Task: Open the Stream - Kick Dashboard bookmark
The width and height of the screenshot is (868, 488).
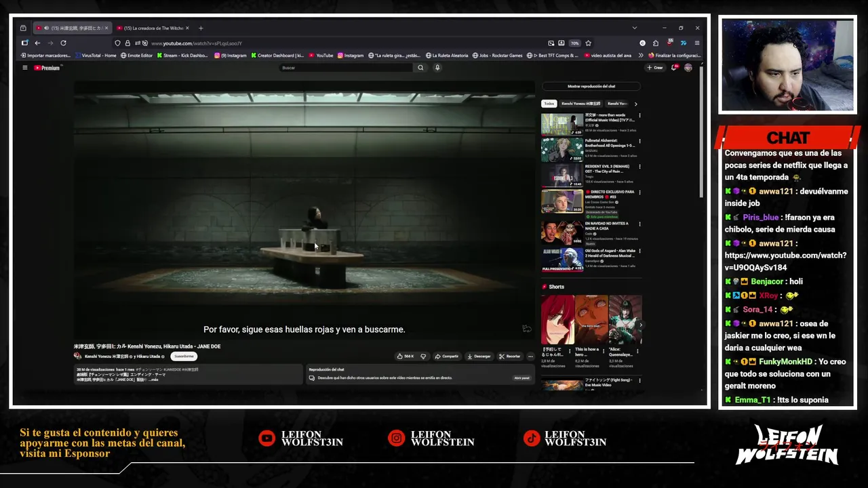Action: pyautogui.click(x=182, y=56)
